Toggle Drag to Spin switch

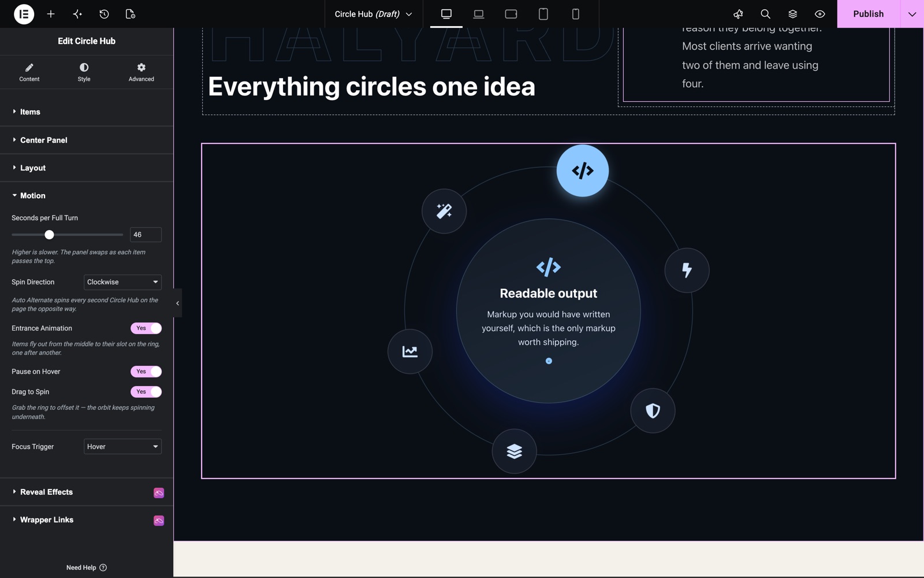146,392
